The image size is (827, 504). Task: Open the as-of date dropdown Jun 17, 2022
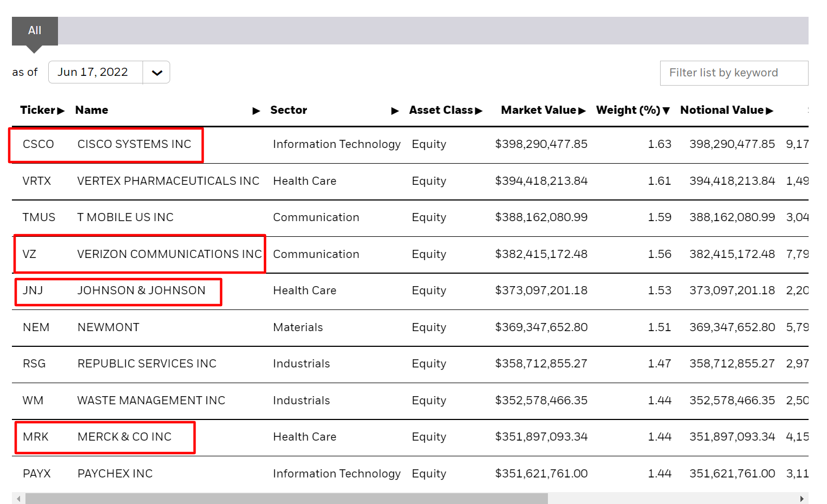click(109, 72)
